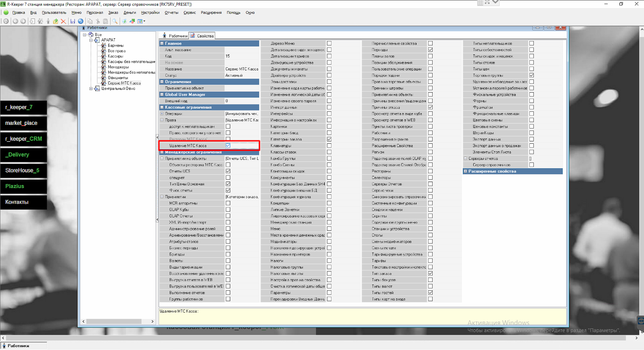644x350 pixels.
Task: Open the grid view toolbar dropdown arrow
Action: pos(144,21)
